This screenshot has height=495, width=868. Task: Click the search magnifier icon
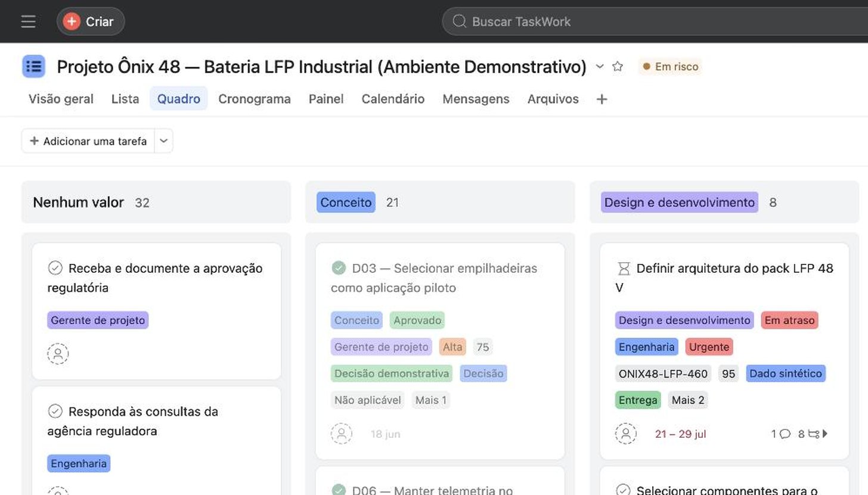pos(459,21)
